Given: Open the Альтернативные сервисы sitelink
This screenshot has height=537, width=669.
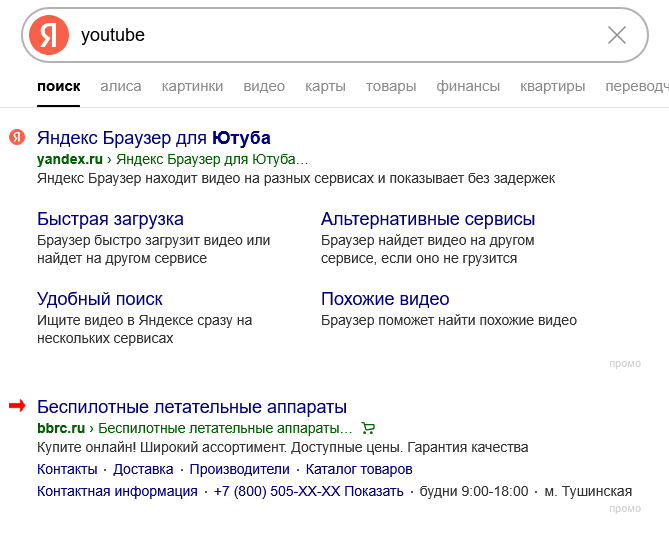Looking at the screenshot, I should (428, 219).
